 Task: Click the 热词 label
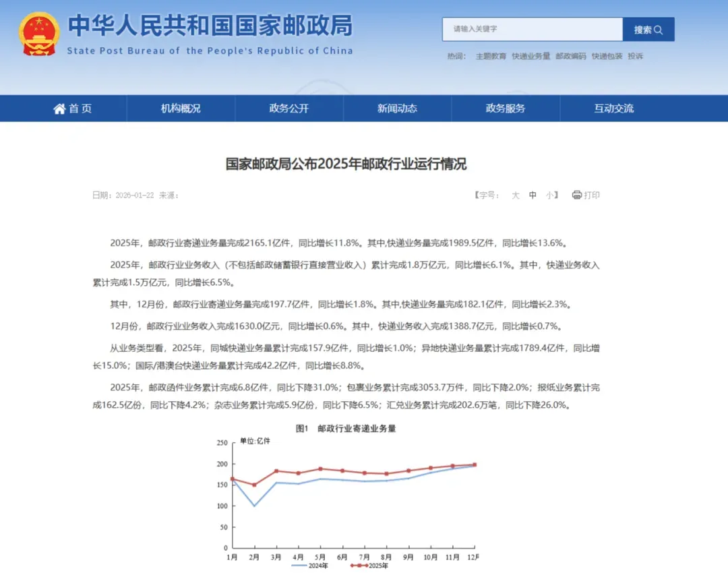(x=456, y=56)
